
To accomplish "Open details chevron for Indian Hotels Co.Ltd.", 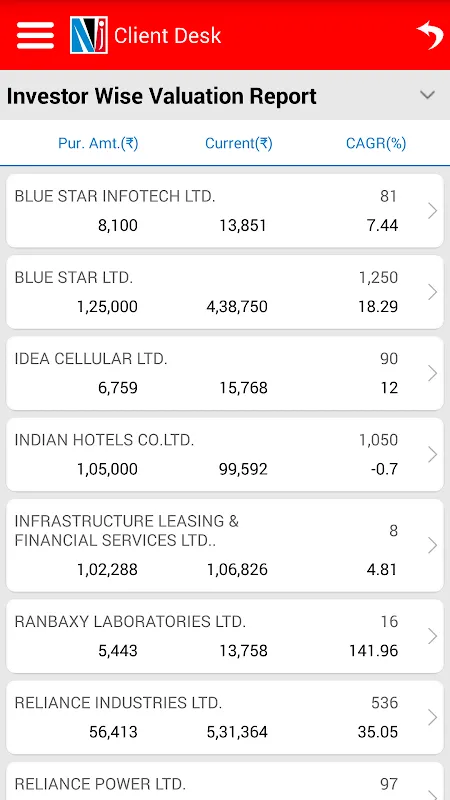I will [x=432, y=454].
